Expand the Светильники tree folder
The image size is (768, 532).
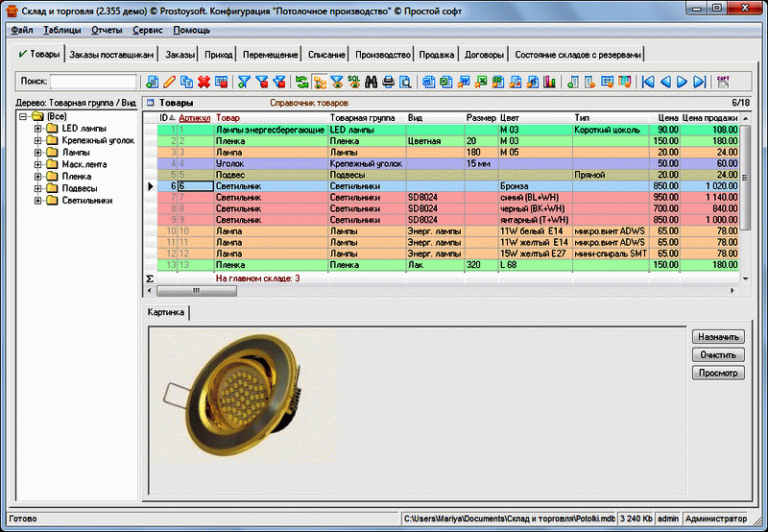click(x=37, y=201)
